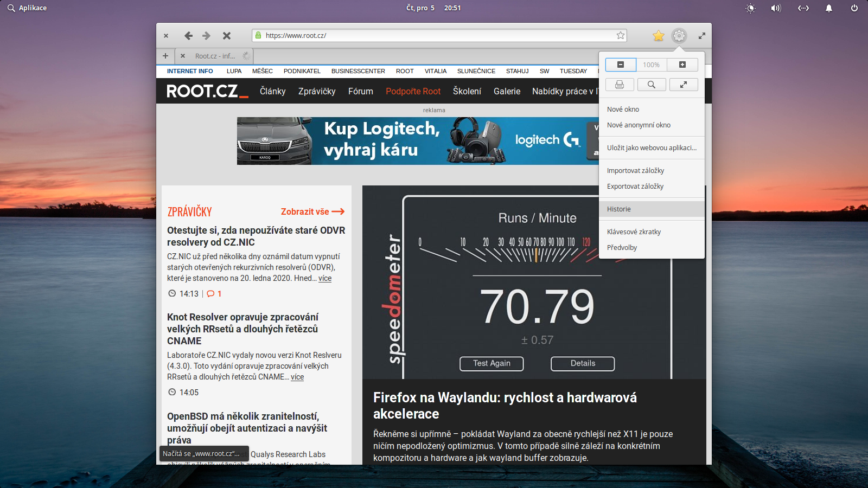This screenshot has width=868, height=488.
Task: Open the session power indicator menu
Action: point(854,8)
